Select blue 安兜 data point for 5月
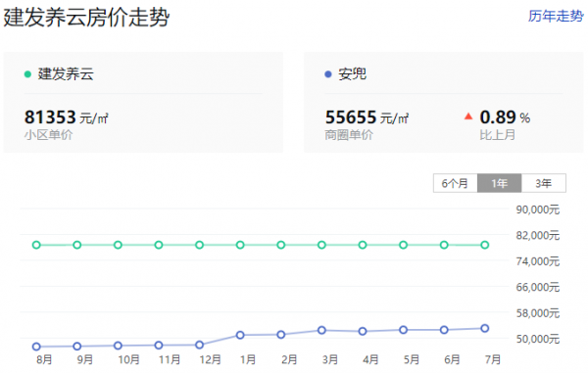This screenshot has width=588, height=373. [403, 330]
